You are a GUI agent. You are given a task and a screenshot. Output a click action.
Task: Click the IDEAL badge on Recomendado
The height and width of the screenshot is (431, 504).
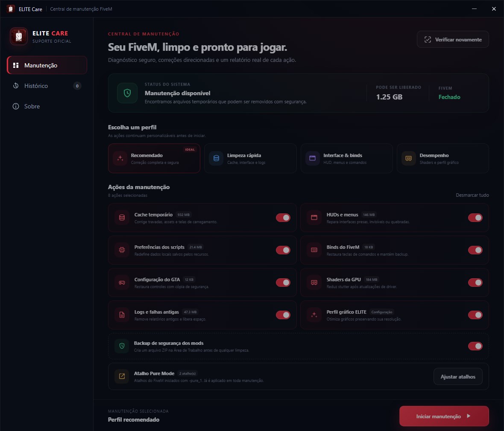(x=190, y=149)
